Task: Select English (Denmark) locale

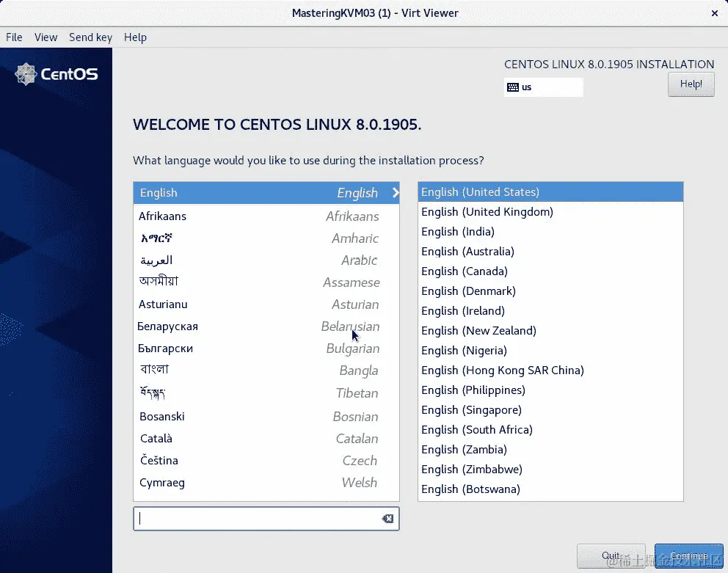Action: click(x=550, y=291)
